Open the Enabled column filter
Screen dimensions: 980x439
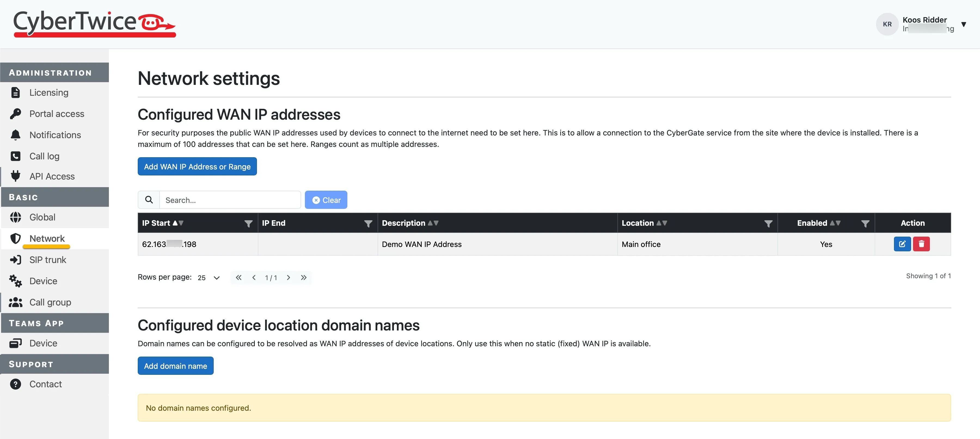pyautogui.click(x=865, y=224)
